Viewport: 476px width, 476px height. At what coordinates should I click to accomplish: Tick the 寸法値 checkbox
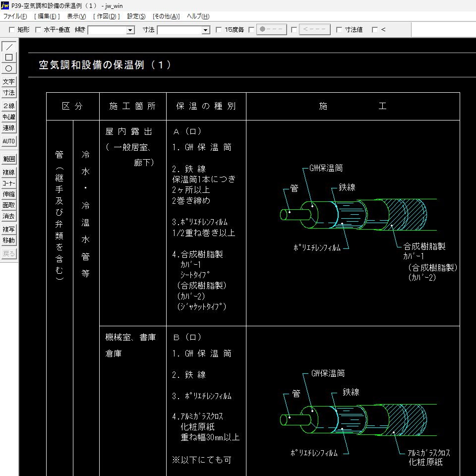coord(339,30)
